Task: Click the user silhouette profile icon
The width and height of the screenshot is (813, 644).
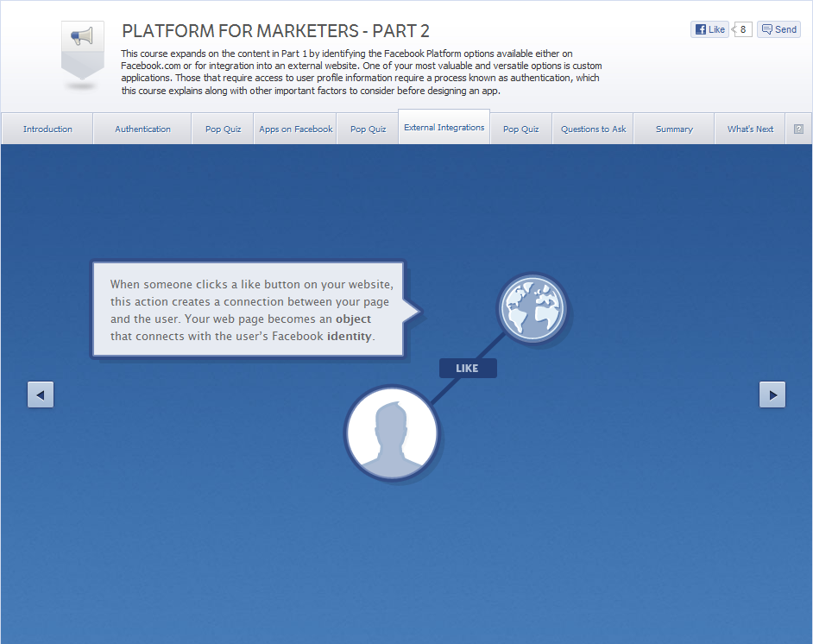Action: tap(392, 433)
